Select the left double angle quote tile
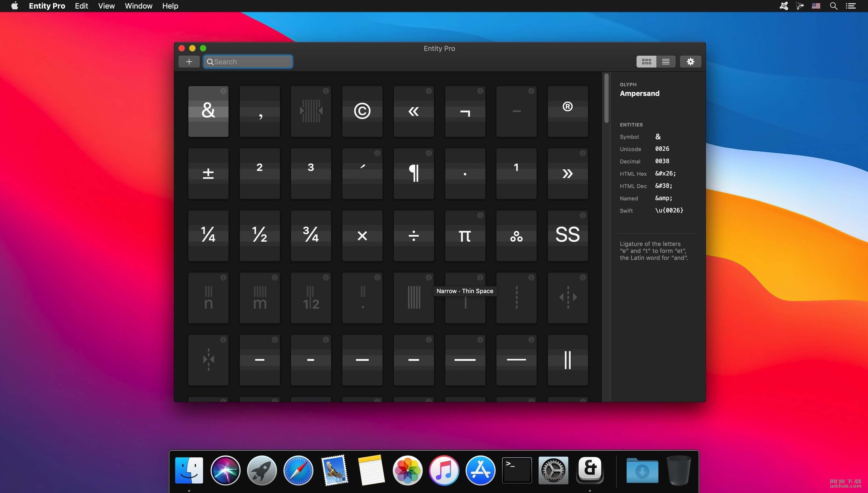Screen dimensions: 868x493 pos(414,111)
